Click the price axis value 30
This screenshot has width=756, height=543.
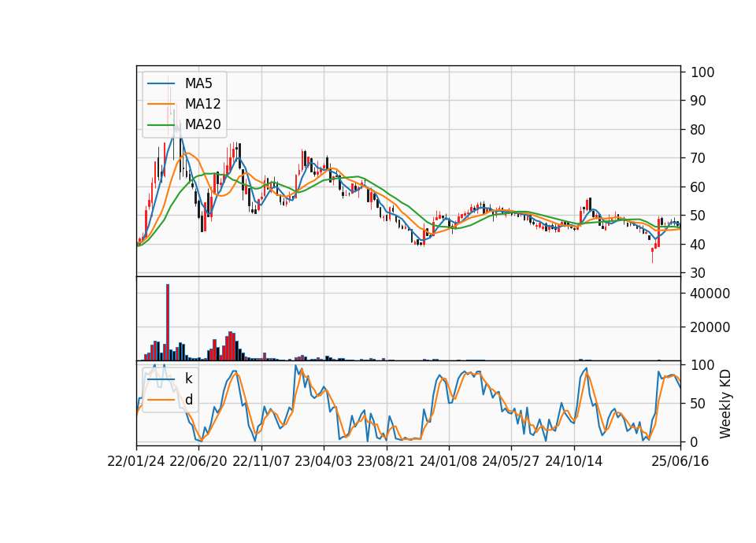(x=699, y=273)
